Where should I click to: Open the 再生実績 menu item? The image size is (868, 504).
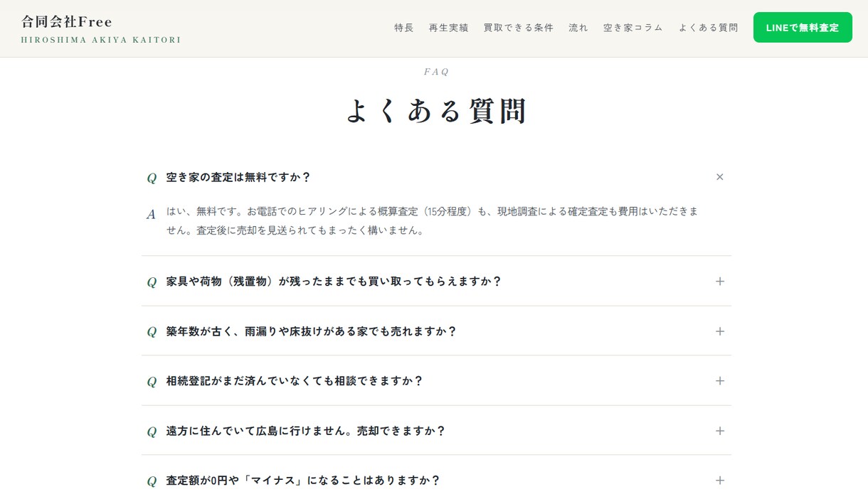coord(449,28)
